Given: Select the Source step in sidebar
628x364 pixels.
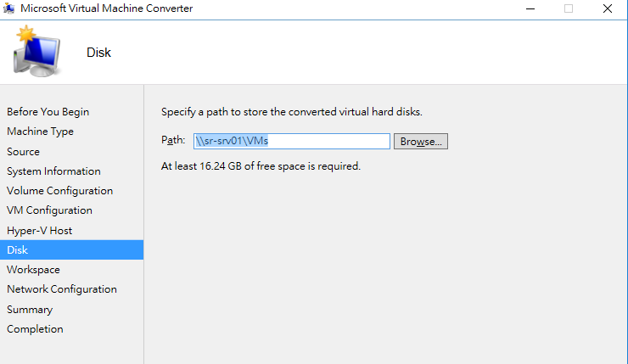Looking at the screenshot, I should point(23,151).
